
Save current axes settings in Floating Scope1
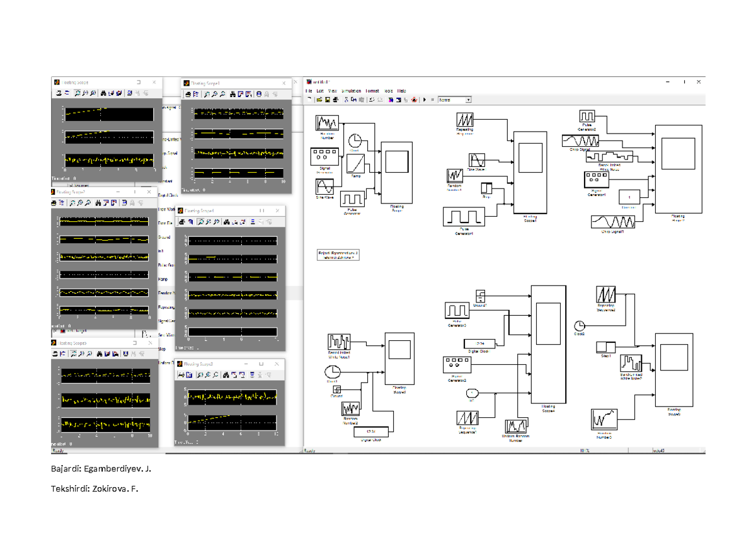[x=241, y=94]
